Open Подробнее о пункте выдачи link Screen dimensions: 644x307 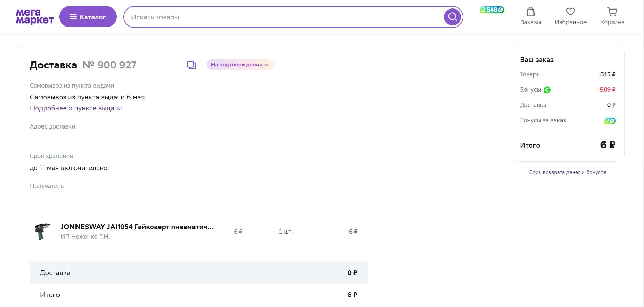coord(76,108)
